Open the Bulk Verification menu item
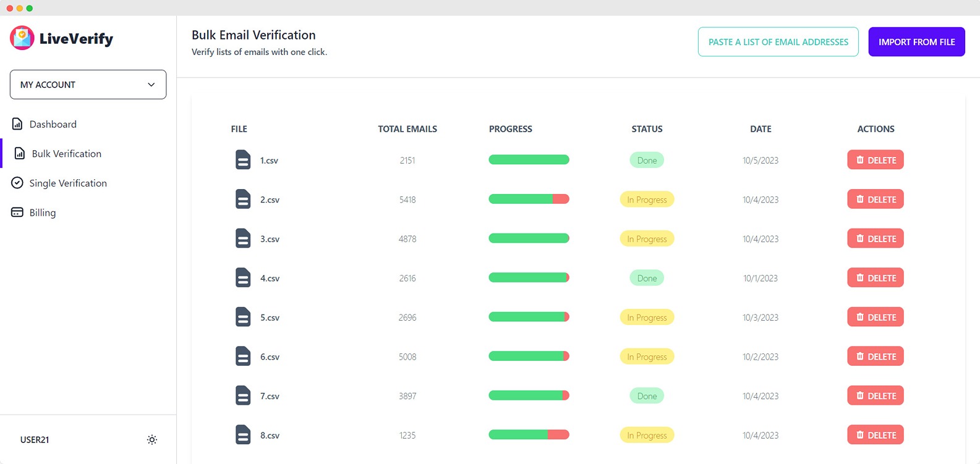 (x=66, y=154)
